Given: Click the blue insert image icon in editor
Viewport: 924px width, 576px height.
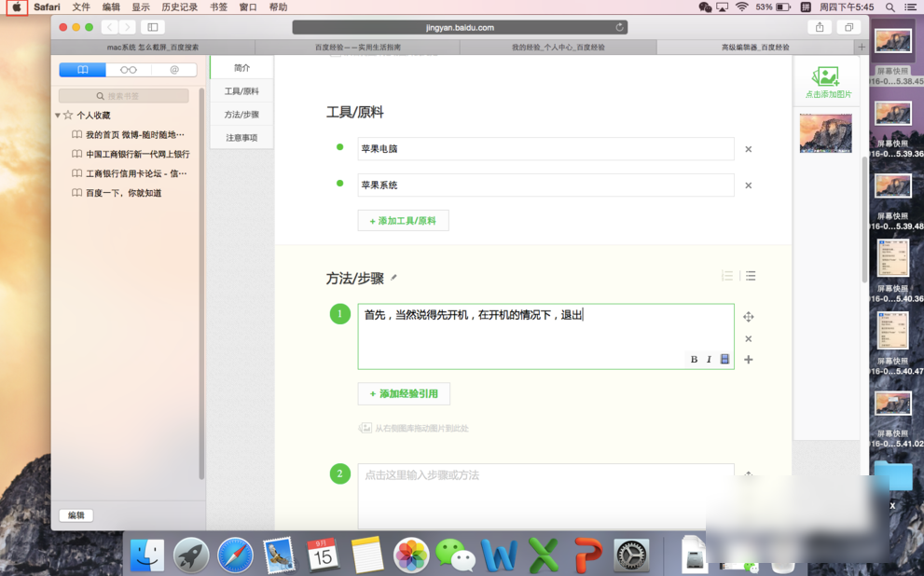Looking at the screenshot, I should coord(725,359).
